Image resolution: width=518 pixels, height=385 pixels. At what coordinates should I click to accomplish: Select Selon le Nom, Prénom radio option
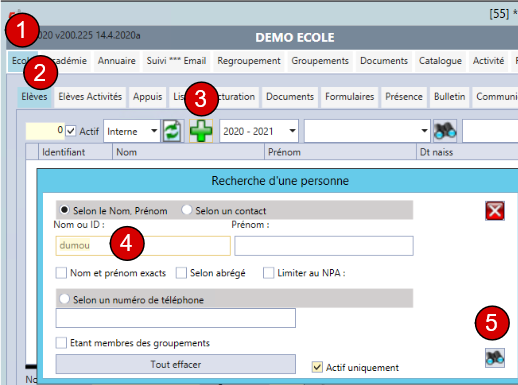(64, 210)
